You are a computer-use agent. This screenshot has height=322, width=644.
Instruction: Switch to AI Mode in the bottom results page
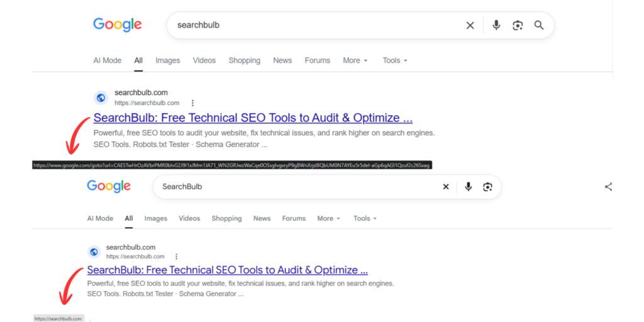pyautogui.click(x=100, y=218)
